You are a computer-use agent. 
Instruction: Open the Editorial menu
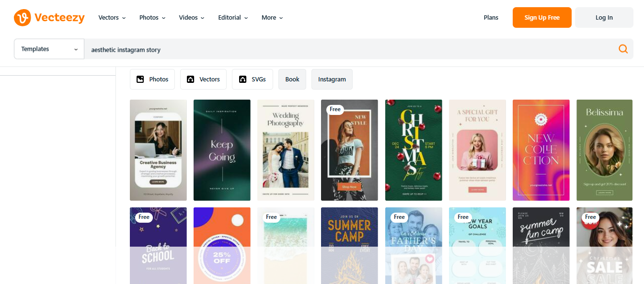click(232, 18)
